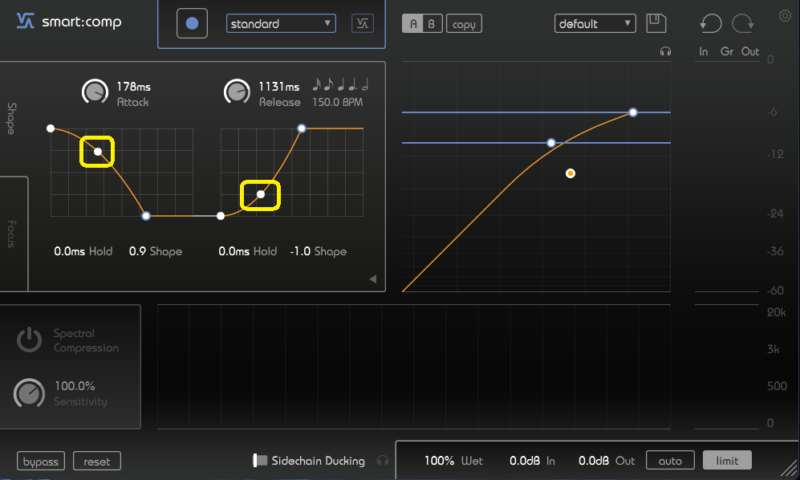The width and height of the screenshot is (800, 480).
Task: Open settings gear in top corner
Action: [x=784, y=15]
